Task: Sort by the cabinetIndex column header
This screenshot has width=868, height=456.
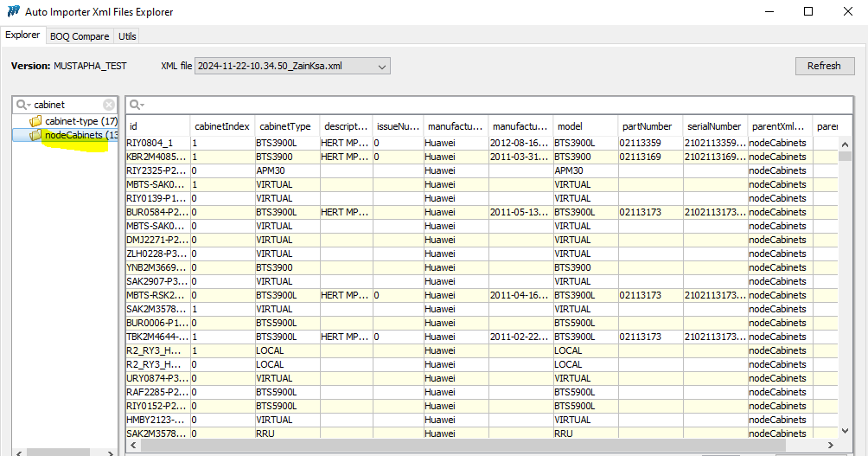Action: click(x=221, y=126)
